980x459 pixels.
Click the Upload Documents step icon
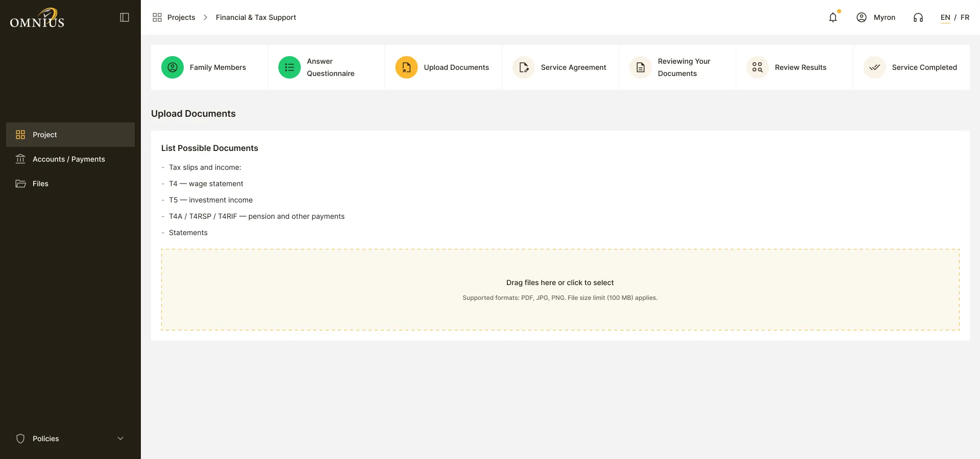click(x=406, y=67)
